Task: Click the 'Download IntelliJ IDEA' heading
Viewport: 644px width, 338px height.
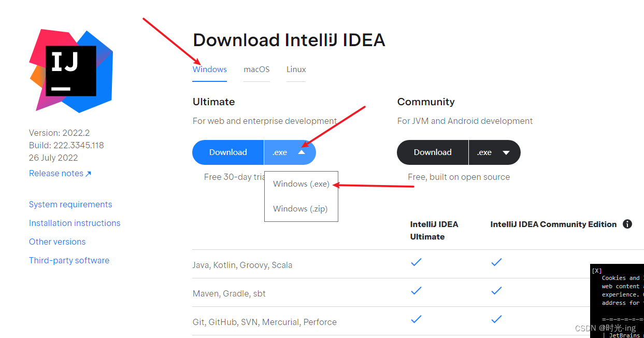Action: [x=289, y=40]
